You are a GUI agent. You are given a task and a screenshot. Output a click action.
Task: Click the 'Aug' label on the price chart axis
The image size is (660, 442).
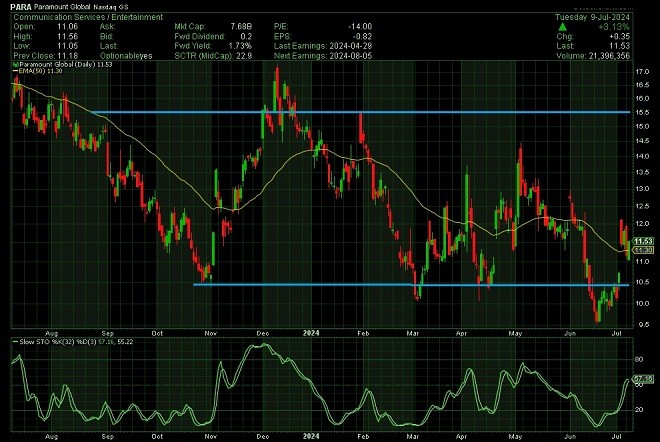pyautogui.click(x=51, y=333)
